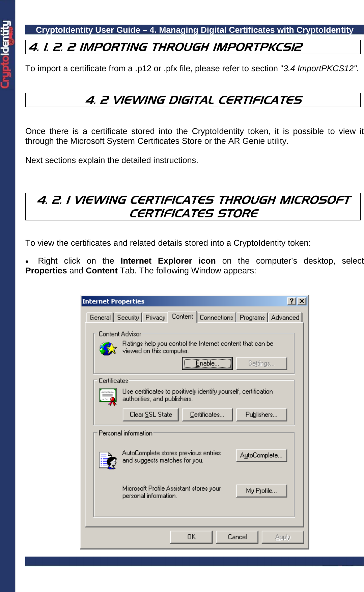Switch to the Advanced tab

pos(285,318)
